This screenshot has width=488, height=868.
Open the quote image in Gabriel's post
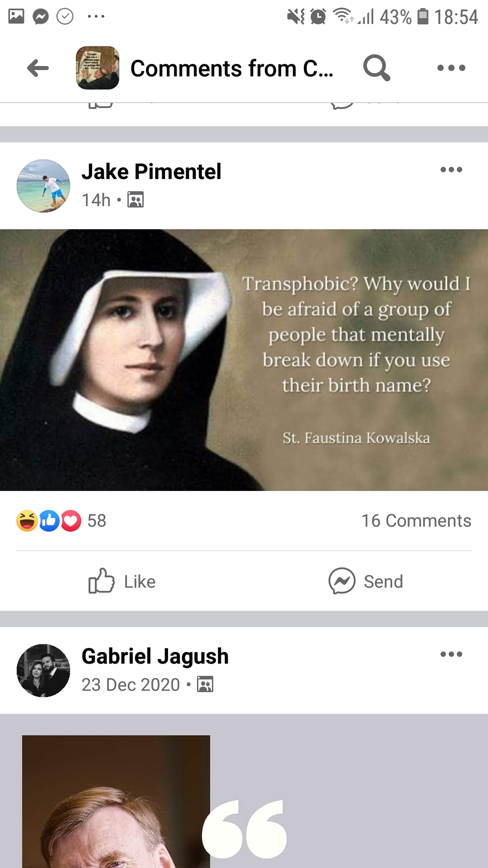coord(244,791)
